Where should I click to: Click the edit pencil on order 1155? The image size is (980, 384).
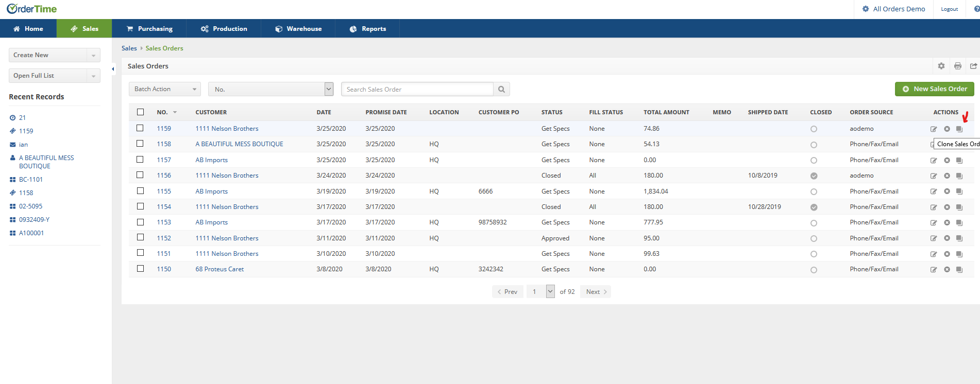coord(934,191)
